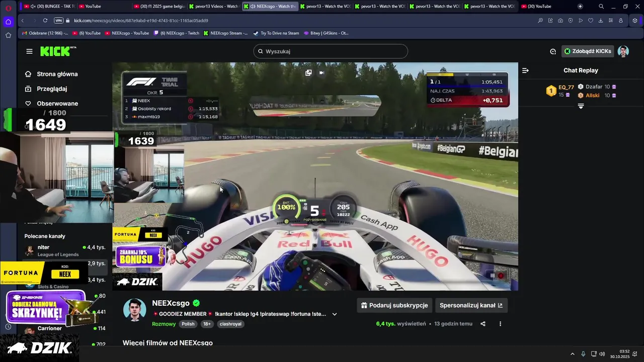
Task: Open the Kick hamburger sidebar menu
Action: (29, 51)
